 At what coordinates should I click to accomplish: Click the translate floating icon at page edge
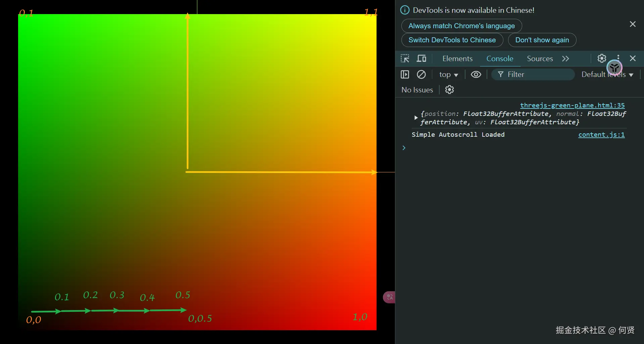389,297
